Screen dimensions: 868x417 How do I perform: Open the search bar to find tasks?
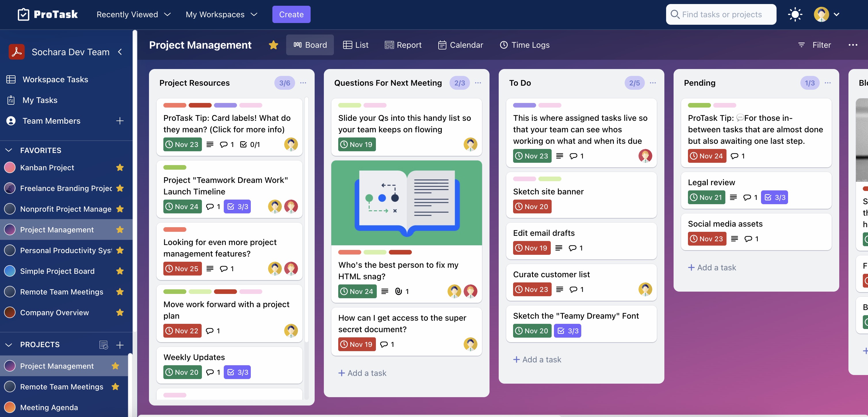(x=720, y=14)
